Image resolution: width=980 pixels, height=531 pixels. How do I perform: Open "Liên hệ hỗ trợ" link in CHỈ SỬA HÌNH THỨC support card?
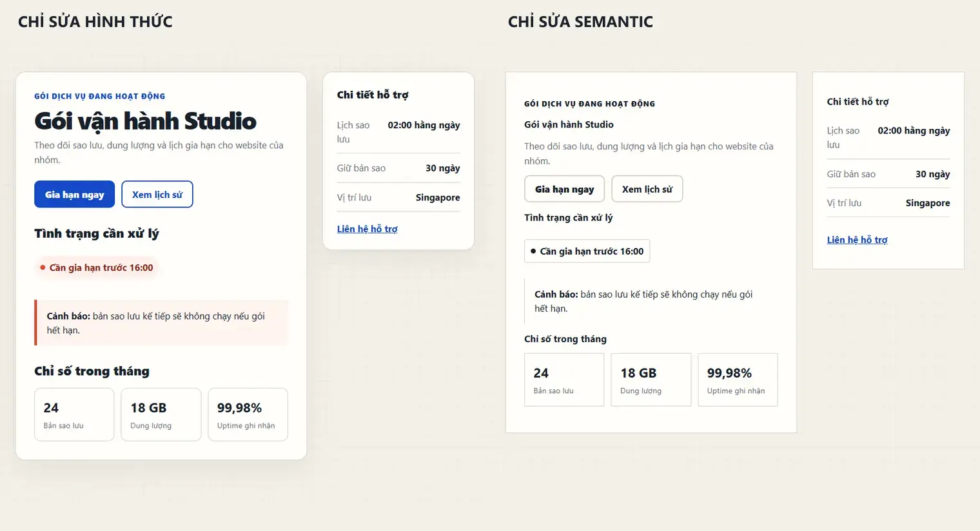[367, 229]
